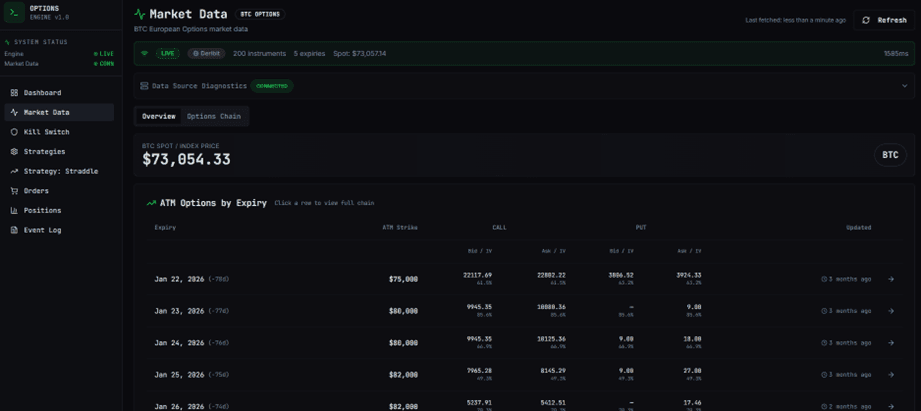Click clock icon on Jan 24, 2026 row
The image size is (921, 411).
pos(823,342)
